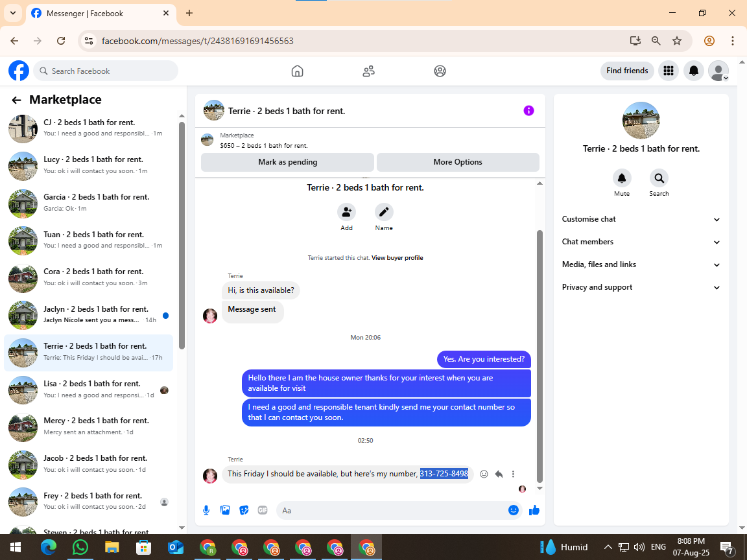Click the Name pencil icon
Viewport: 747px width, 560px height.
(x=384, y=212)
